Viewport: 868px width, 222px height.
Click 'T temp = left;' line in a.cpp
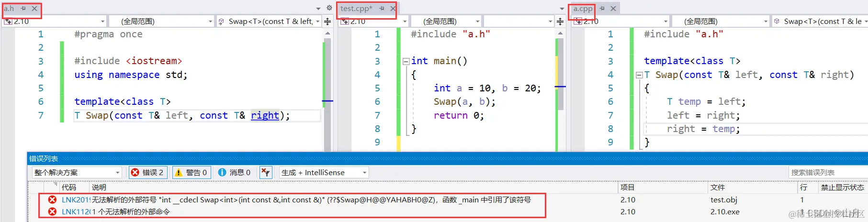(x=706, y=101)
